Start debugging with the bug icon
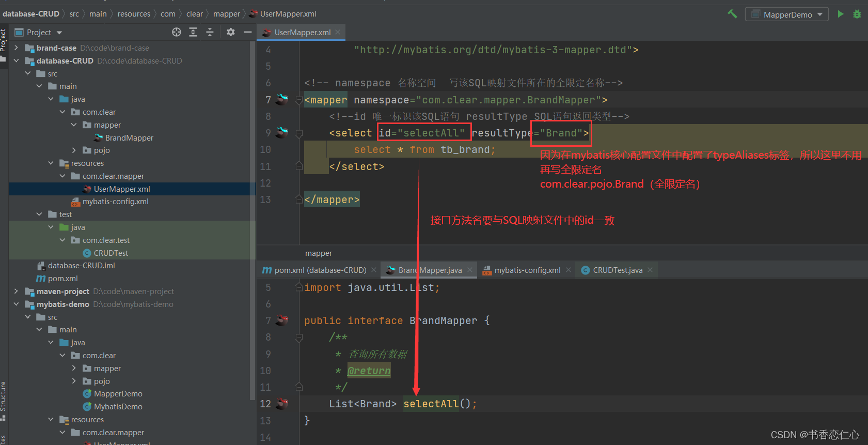The height and width of the screenshot is (445, 868). tap(857, 14)
